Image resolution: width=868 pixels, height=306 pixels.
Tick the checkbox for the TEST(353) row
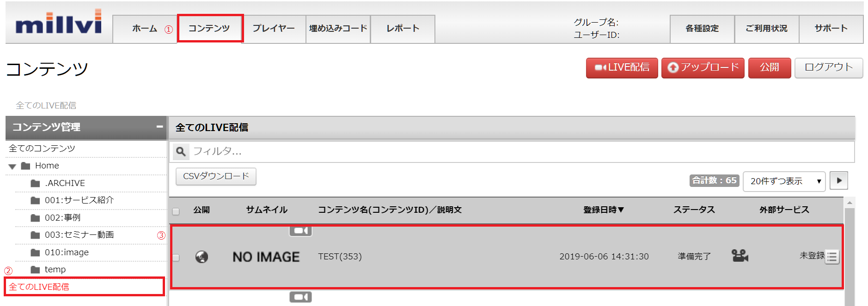[x=176, y=258]
